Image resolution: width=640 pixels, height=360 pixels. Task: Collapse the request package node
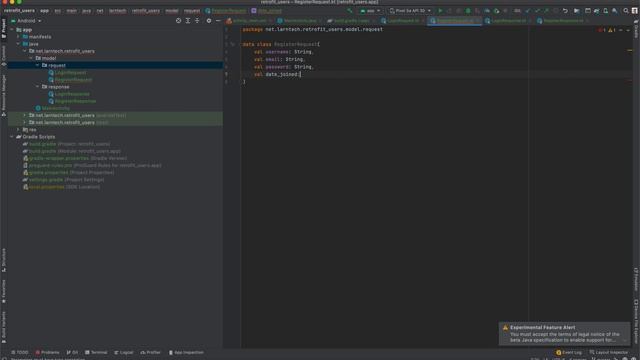[x=38, y=65]
